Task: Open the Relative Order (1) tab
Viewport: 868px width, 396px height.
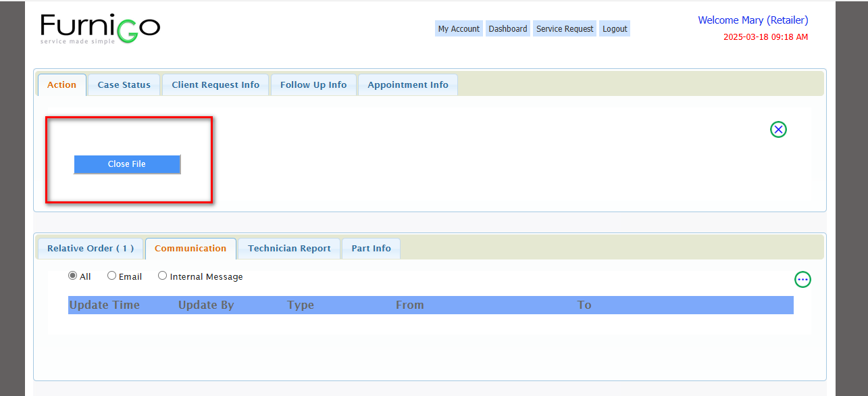Action: tap(91, 249)
